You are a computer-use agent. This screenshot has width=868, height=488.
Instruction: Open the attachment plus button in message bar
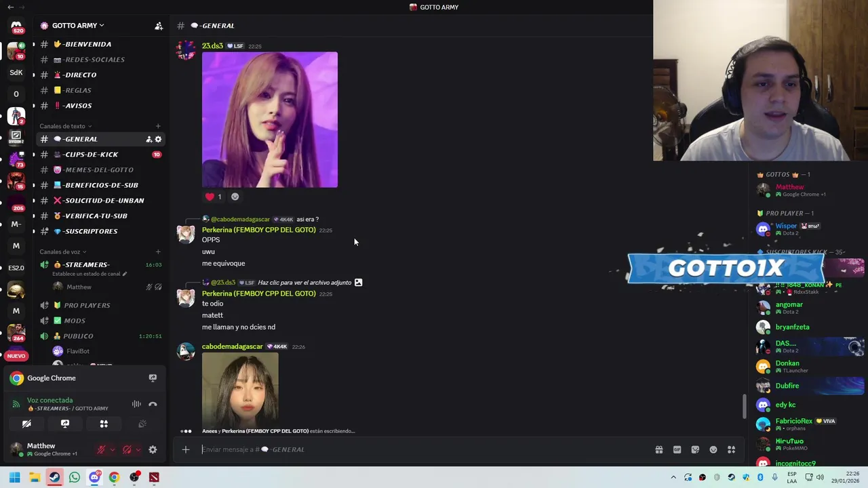click(185, 449)
